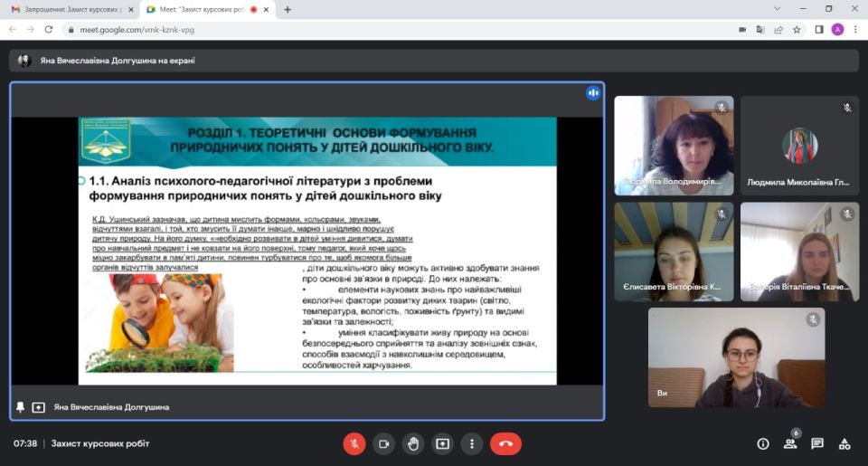Click the translate page icon in address bar

pos(760,29)
